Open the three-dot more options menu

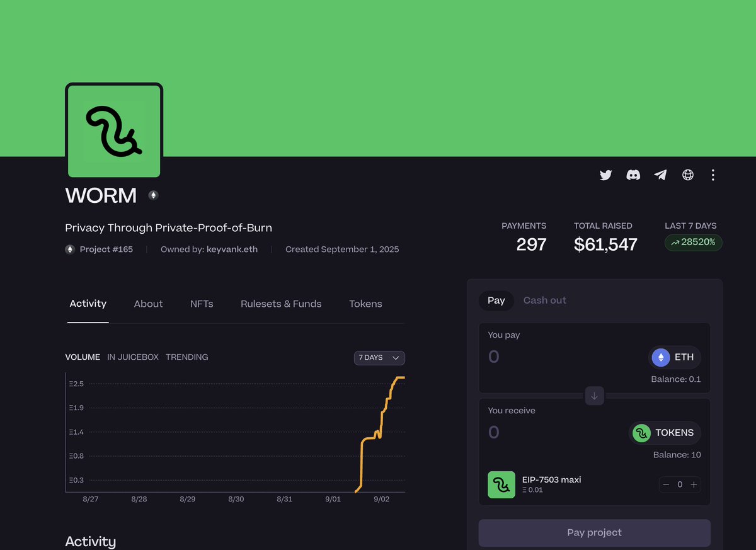(713, 175)
